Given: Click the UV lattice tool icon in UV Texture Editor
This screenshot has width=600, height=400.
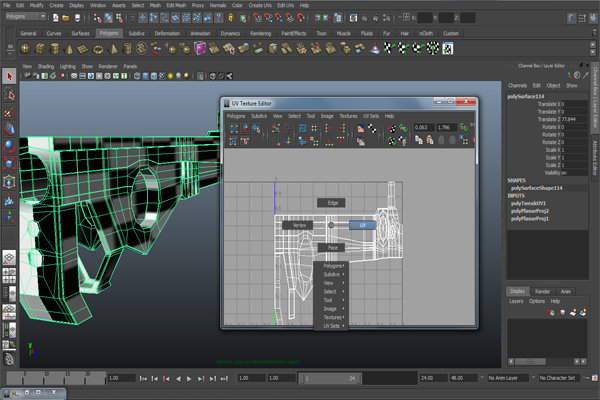Looking at the screenshot, I should coord(234,129).
